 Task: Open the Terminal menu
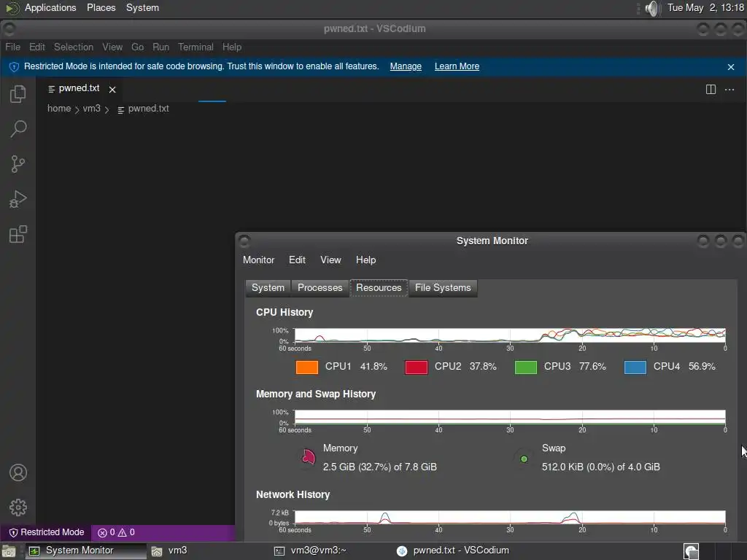(196, 47)
